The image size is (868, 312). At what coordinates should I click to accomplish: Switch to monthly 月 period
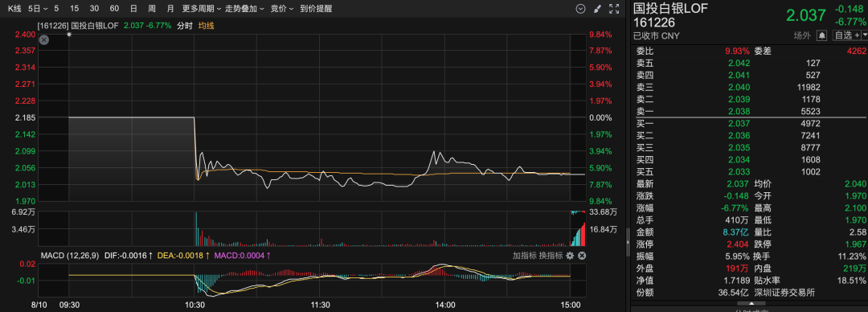click(170, 9)
